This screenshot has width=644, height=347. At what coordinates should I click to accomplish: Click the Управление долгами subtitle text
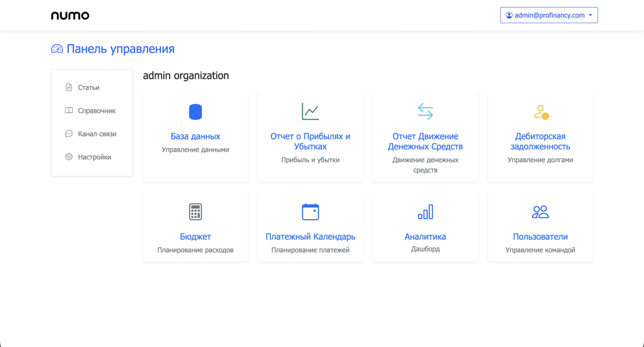540,160
